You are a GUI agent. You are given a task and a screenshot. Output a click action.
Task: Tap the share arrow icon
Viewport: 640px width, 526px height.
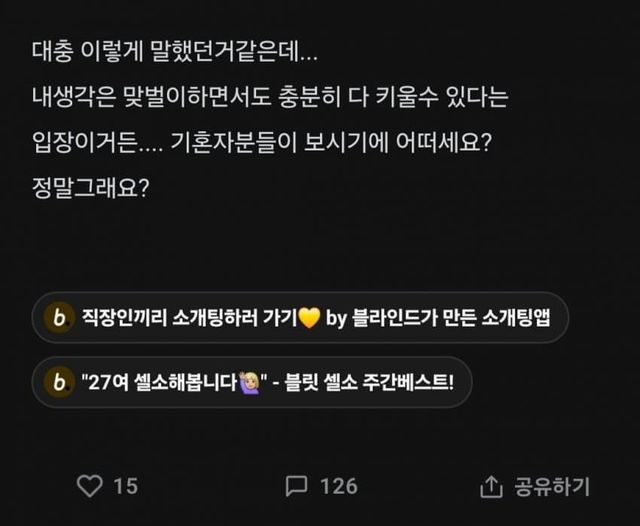click(x=490, y=487)
